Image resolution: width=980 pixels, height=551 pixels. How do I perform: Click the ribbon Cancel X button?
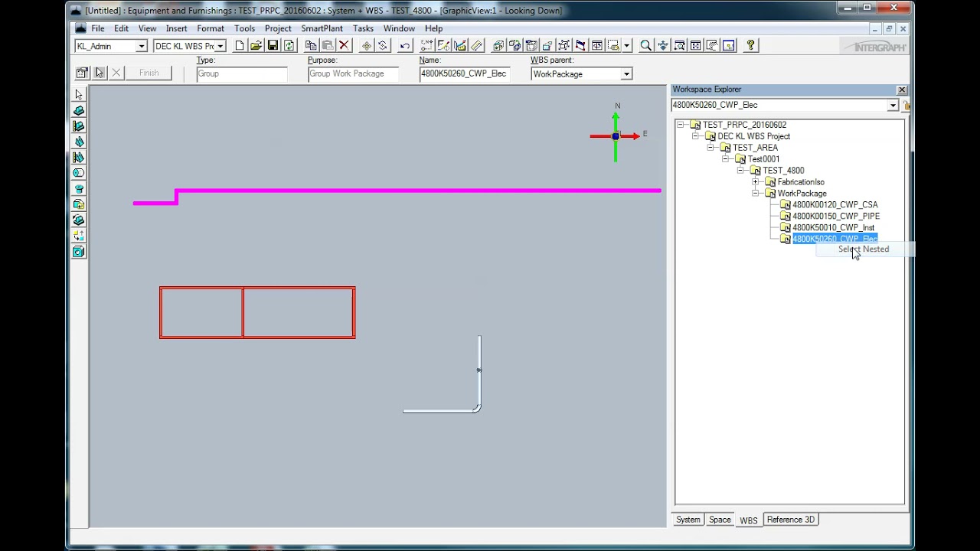[116, 73]
